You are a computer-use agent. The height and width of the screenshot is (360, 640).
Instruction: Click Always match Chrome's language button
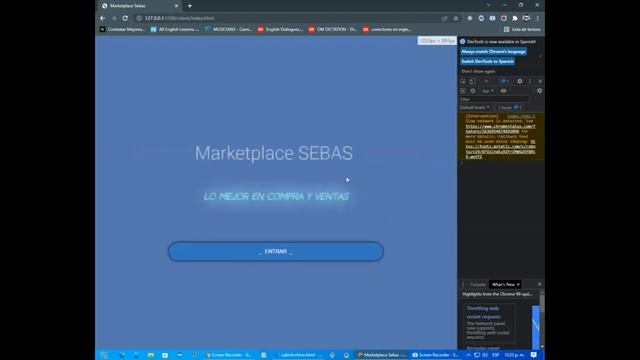(x=493, y=52)
